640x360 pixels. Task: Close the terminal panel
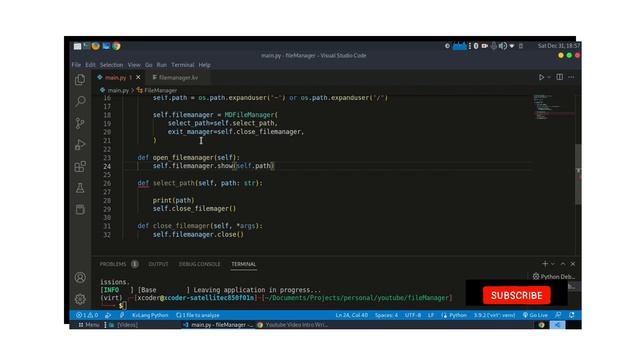(573, 264)
